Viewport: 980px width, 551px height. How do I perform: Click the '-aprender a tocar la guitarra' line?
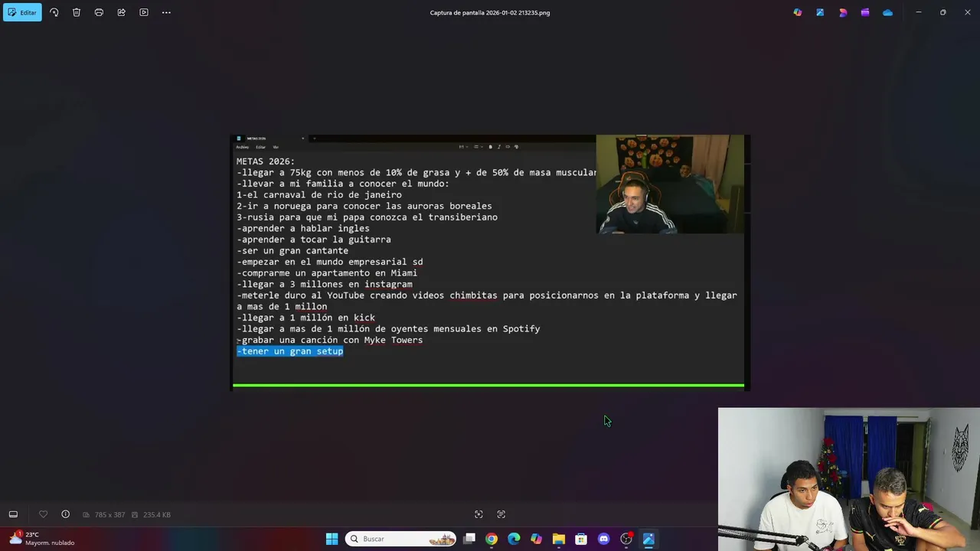coord(313,240)
